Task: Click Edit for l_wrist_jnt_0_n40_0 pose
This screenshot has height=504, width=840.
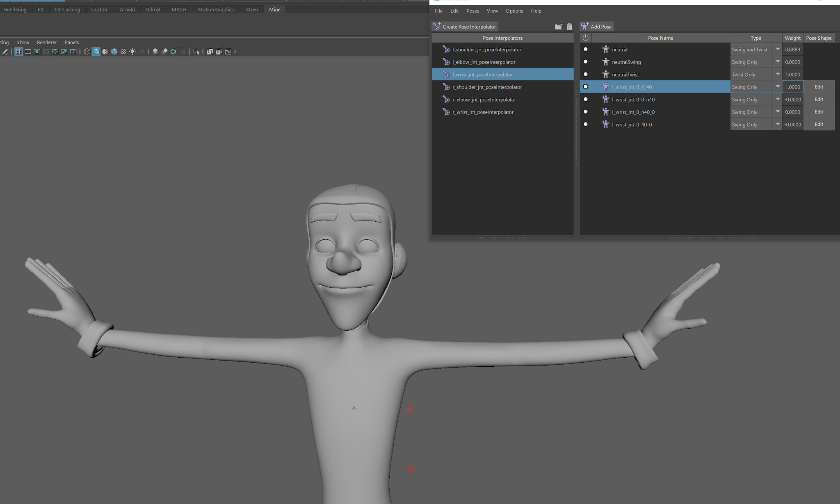Action: [819, 112]
